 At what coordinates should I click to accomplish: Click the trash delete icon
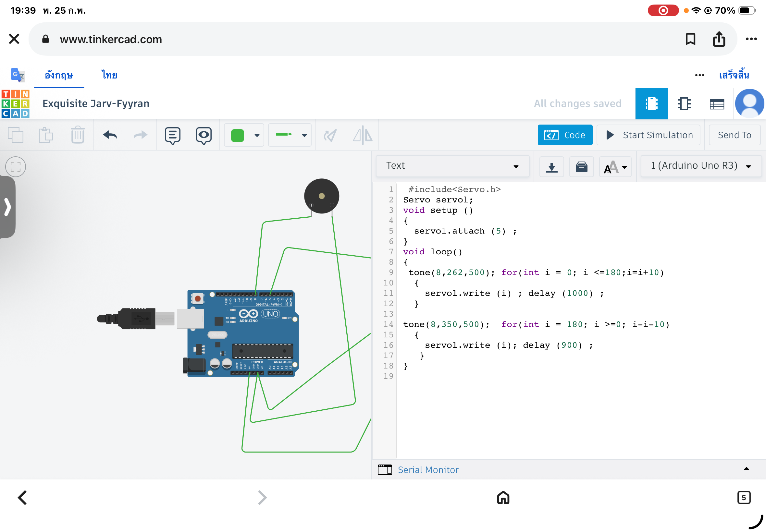pyautogui.click(x=78, y=135)
